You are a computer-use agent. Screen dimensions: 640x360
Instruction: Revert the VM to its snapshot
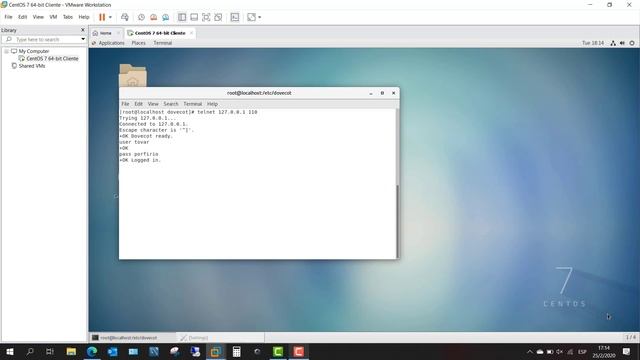[153, 17]
